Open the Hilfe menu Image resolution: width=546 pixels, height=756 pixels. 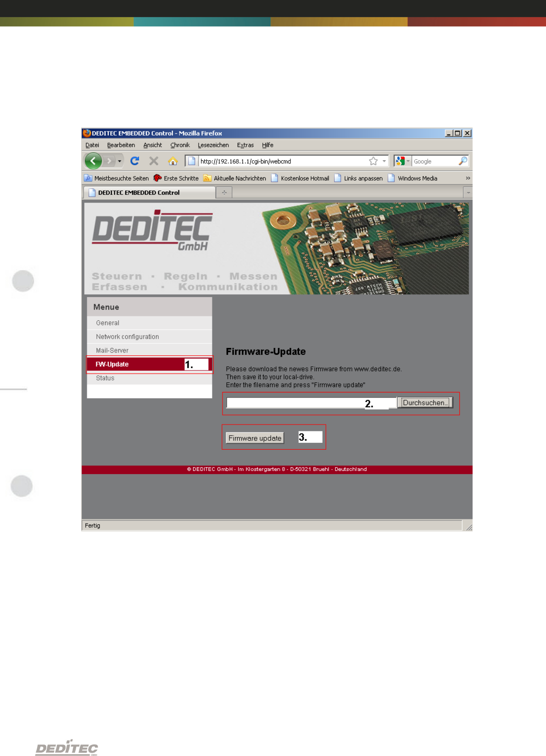coord(267,145)
